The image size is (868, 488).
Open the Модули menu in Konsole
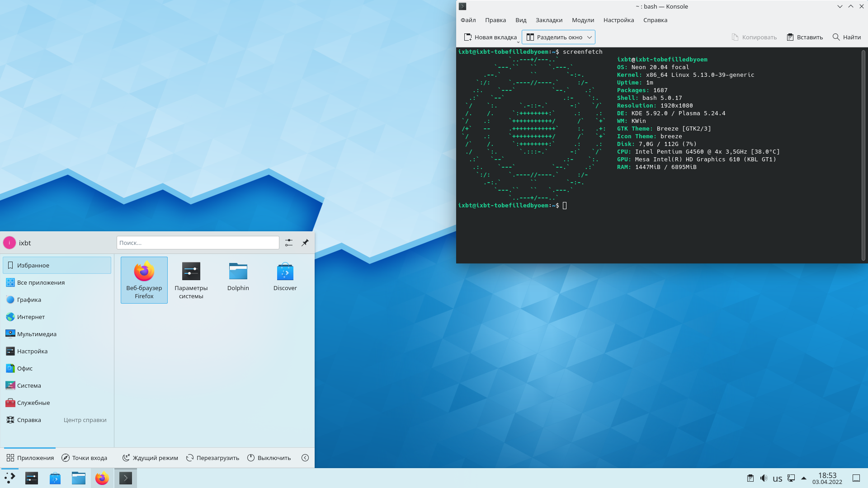pyautogui.click(x=582, y=20)
